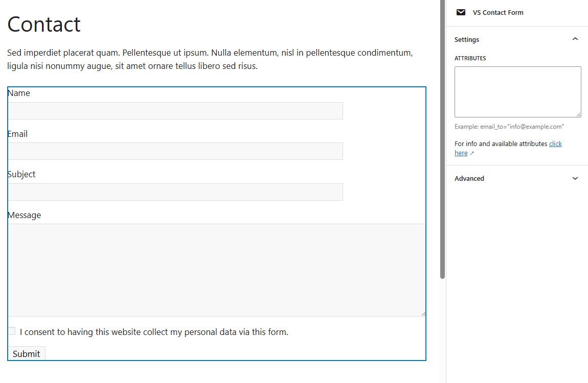Click inside the ATTRIBUTES text box

pos(517,91)
